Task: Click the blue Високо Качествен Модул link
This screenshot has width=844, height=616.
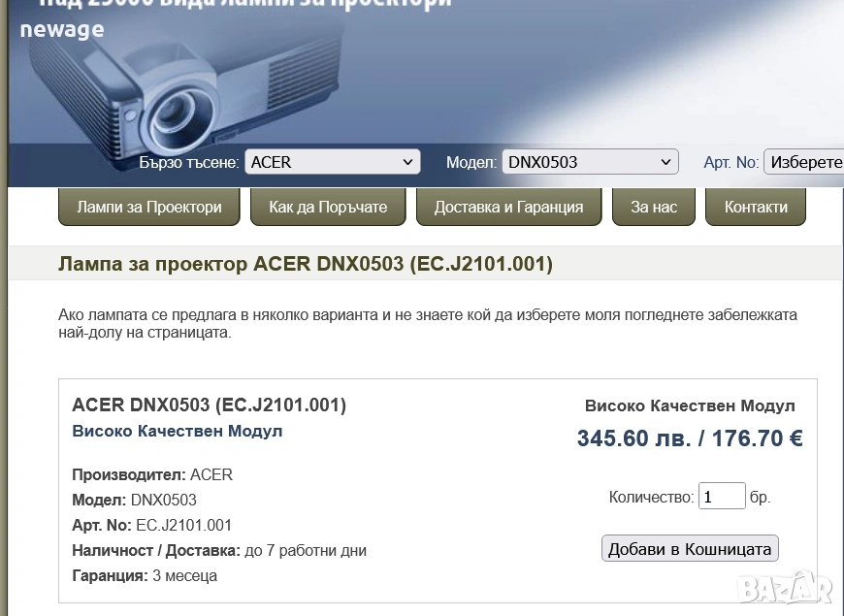Action: click(178, 431)
